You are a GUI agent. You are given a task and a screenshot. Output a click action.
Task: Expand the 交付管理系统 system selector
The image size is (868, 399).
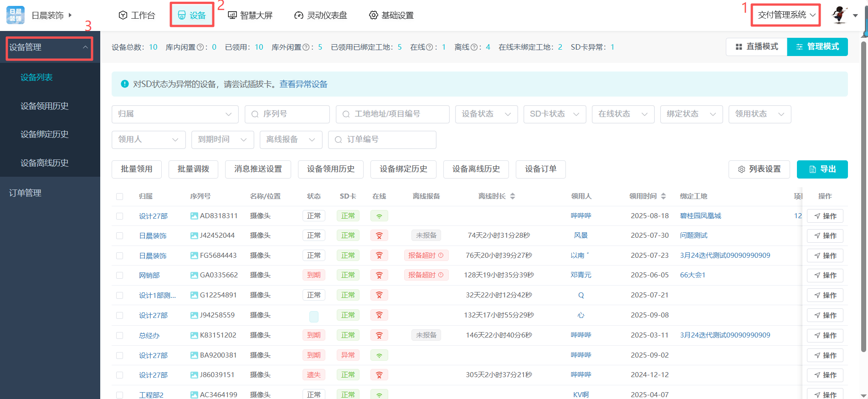786,15
